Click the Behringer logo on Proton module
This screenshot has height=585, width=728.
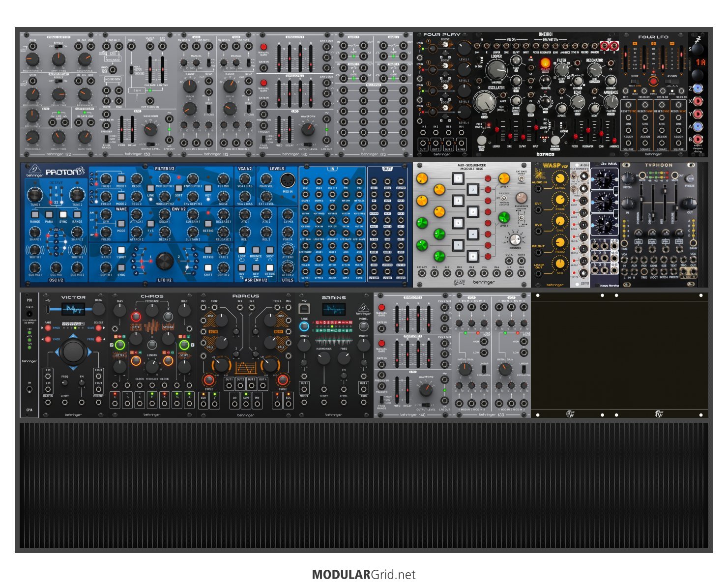(34, 170)
